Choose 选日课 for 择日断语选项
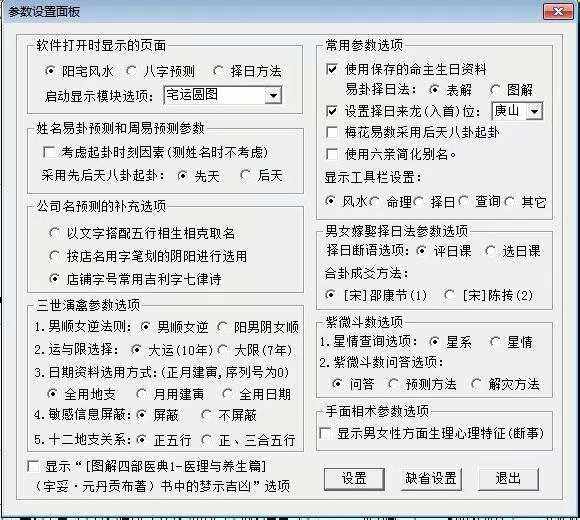Screen dimensions: 580x520 click(490, 251)
